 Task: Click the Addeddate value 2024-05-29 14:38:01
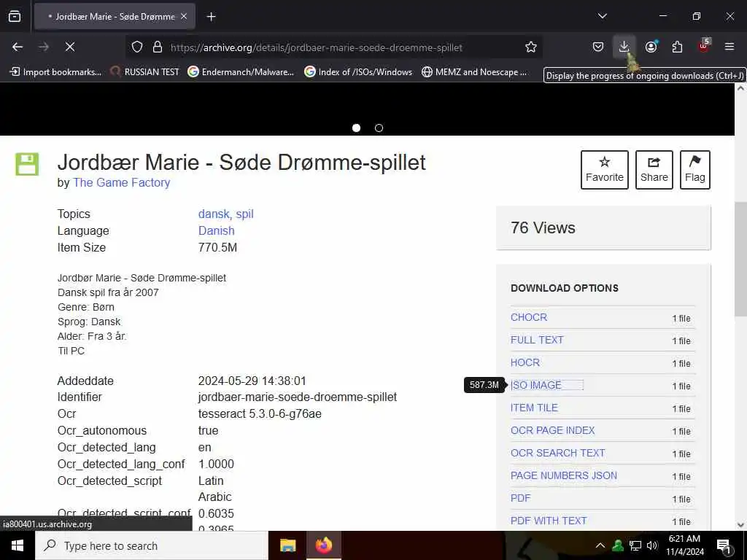[x=252, y=381]
